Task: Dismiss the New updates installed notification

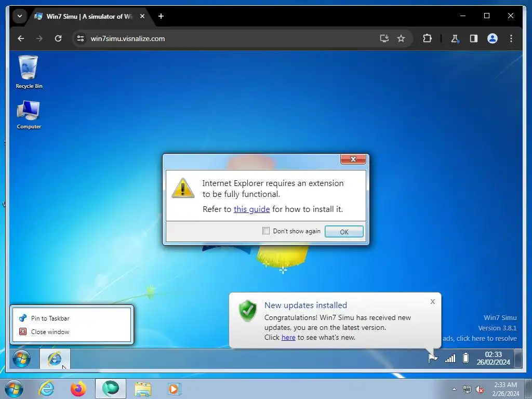Action: coord(433,302)
